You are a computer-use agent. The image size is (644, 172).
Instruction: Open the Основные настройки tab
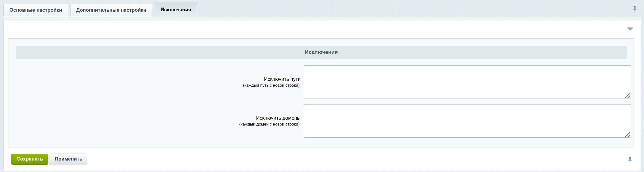coord(36,10)
